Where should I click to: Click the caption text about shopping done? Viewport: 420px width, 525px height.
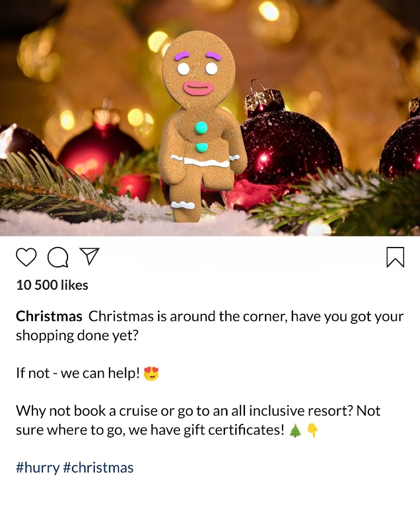[x=210, y=326]
